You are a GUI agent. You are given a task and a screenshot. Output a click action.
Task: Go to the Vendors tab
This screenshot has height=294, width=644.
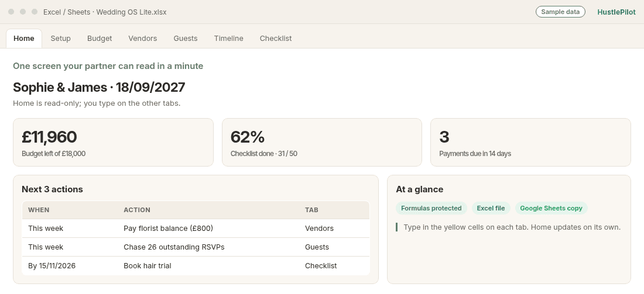tap(142, 39)
